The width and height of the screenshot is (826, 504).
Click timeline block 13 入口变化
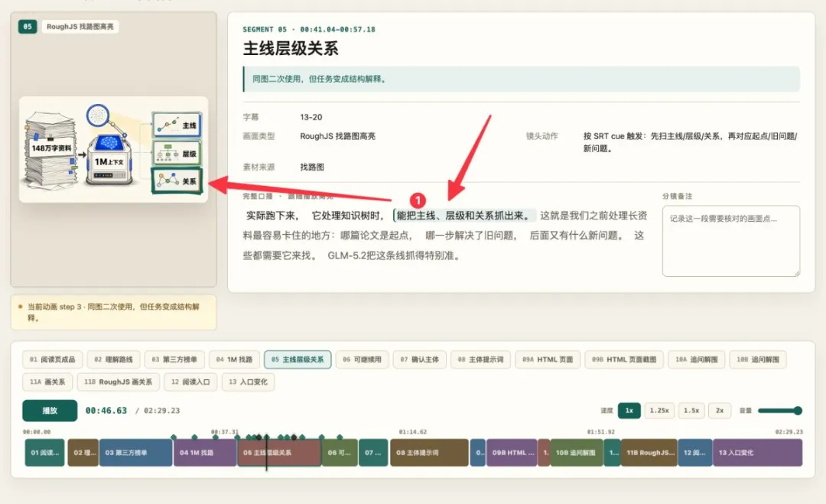pyautogui.click(x=757, y=453)
